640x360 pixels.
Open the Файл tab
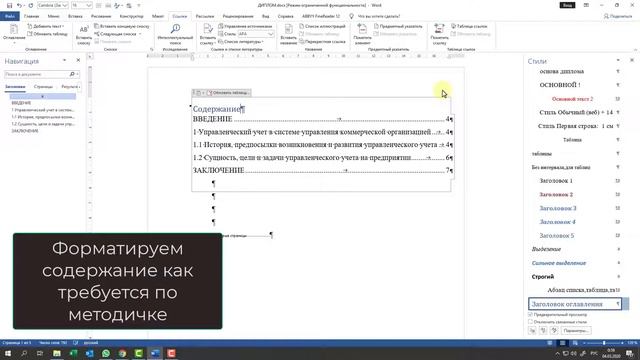[x=10, y=16]
